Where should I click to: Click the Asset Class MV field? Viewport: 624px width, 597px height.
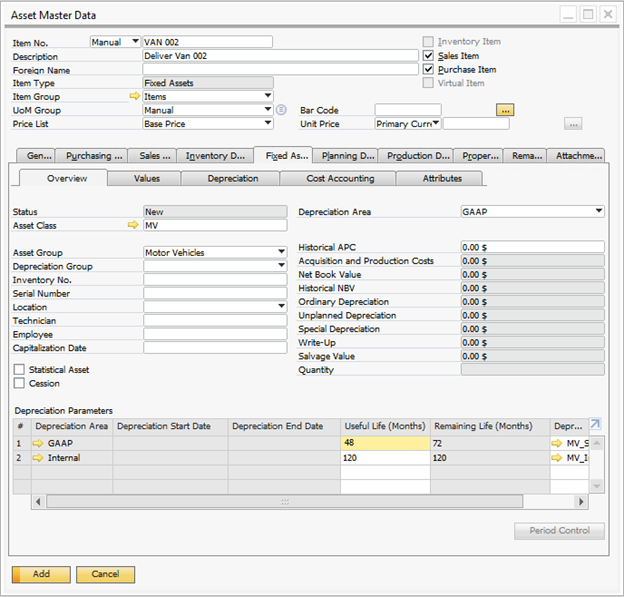pos(215,225)
